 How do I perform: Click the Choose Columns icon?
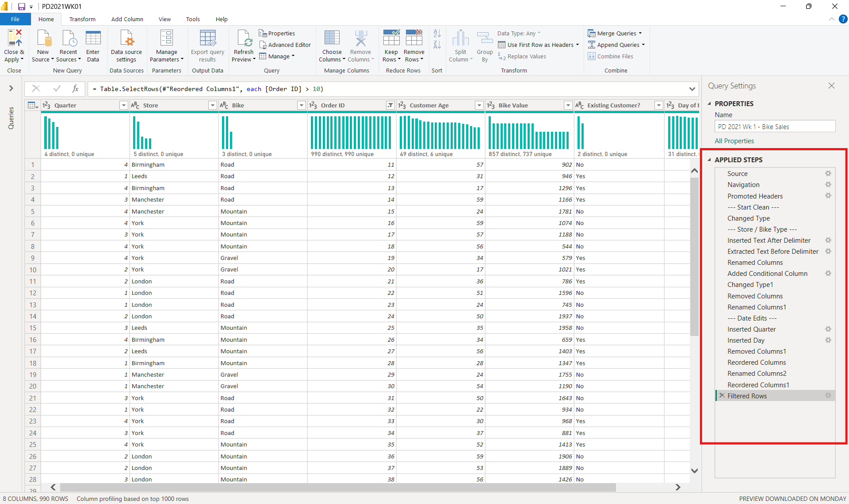(332, 38)
